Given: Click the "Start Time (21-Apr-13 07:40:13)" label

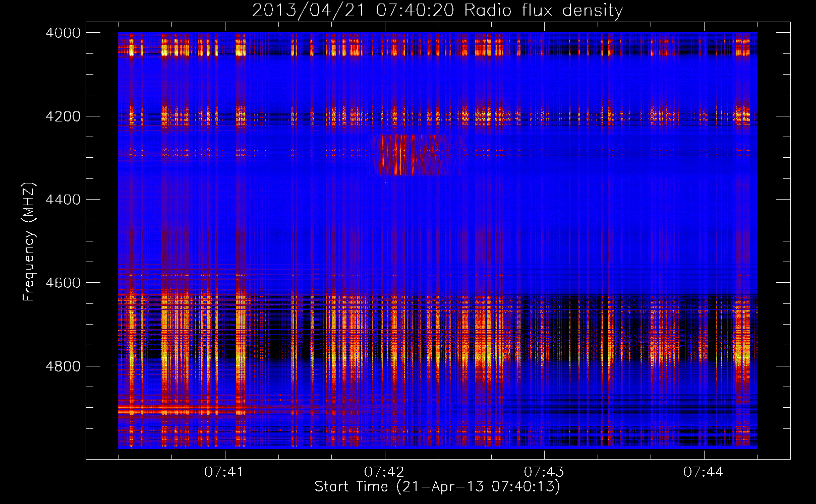Looking at the screenshot, I should coord(437,487).
